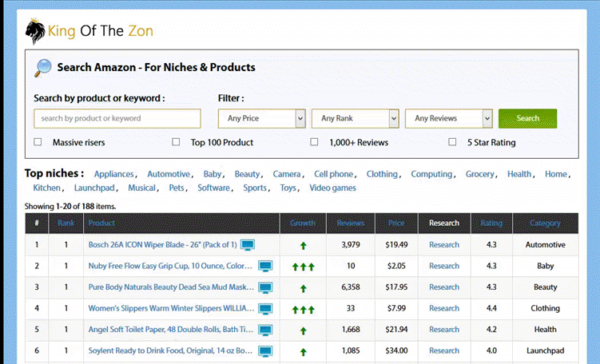The image size is (600, 364).
Task: Click monitor icon beside Soylent drink row
Action: (x=264, y=350)
